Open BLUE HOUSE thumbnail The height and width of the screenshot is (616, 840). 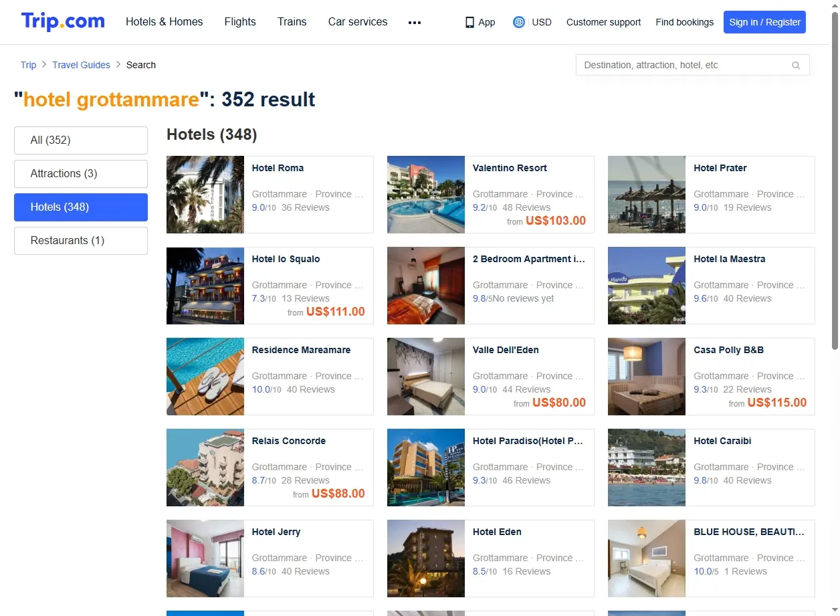tap(647, 558)
